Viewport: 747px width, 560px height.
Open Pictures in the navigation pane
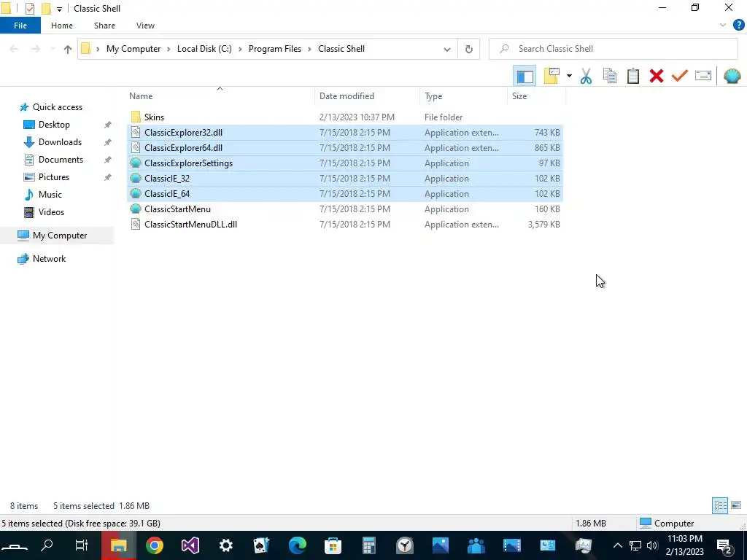(x=54, y=177)
